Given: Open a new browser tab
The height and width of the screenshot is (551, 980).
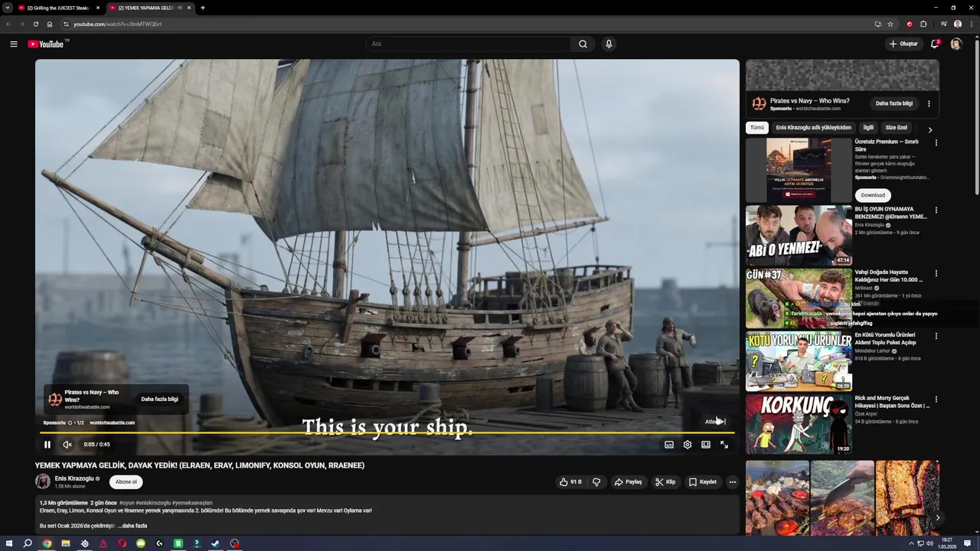Looking at the screenshot, I should click(x=203, y=8).
